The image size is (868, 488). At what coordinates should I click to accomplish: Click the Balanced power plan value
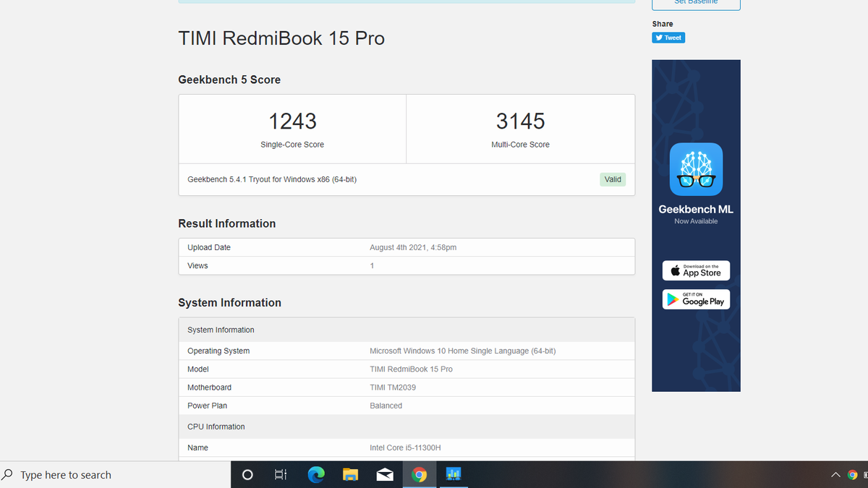pos(386,406)
